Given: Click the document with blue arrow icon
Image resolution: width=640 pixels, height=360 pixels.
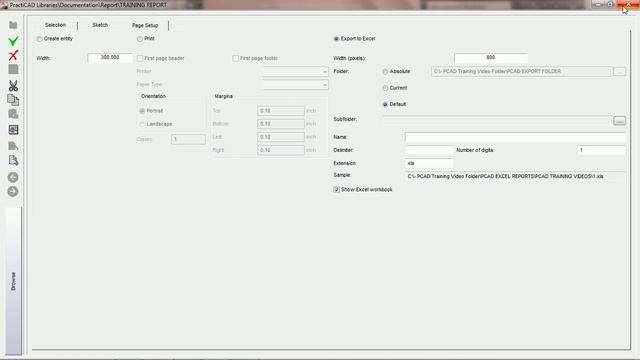Looking at the screenshot, I should (x=13, y=160).
